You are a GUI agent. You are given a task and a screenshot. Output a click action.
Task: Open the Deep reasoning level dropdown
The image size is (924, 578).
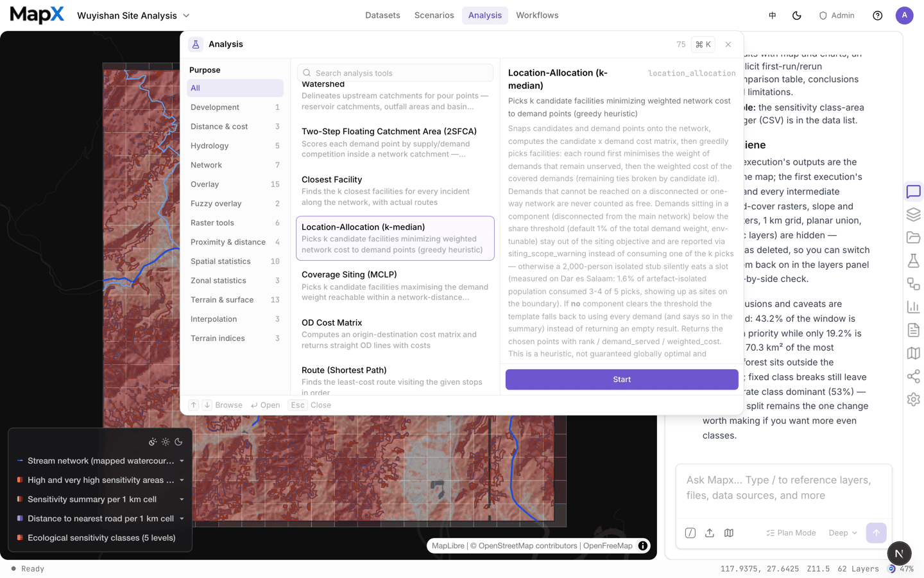coord(843,533)
